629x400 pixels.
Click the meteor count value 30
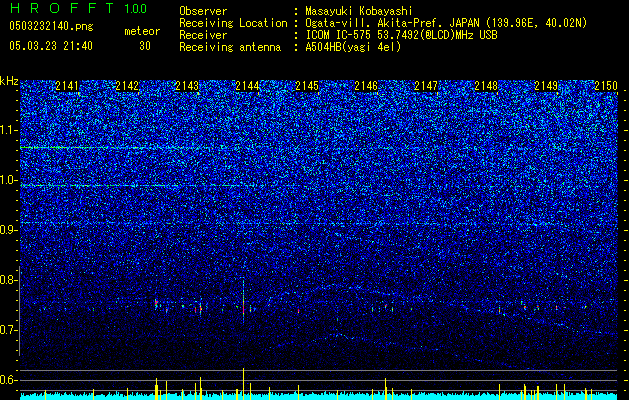pyautogui.click(x=145, y=46)
